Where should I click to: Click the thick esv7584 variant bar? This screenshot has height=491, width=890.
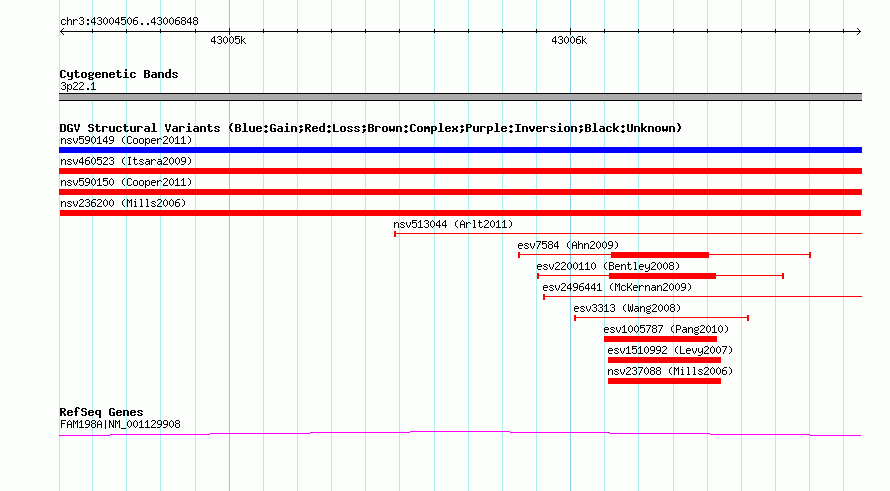click(660, 255)
